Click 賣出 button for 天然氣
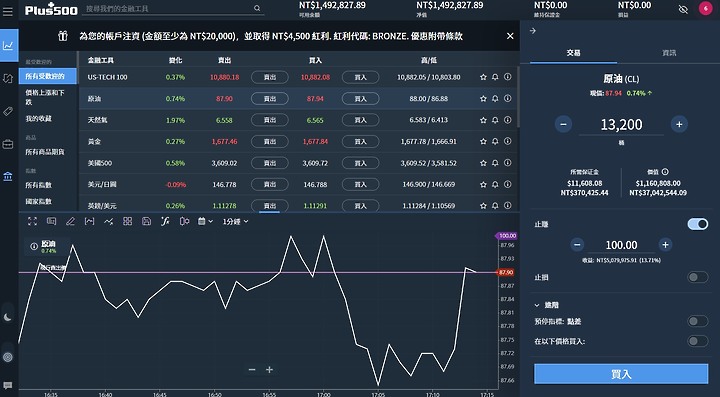The image size is (720, 397). tap(270, 120)
